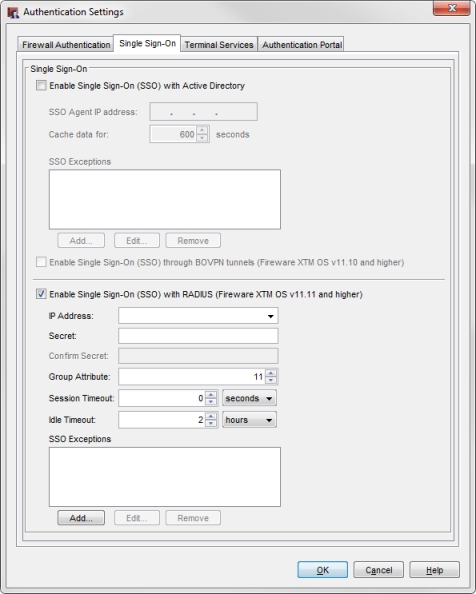Decrease the Cache data for value
Screen dimensions: 476x594
click(203, 138)
